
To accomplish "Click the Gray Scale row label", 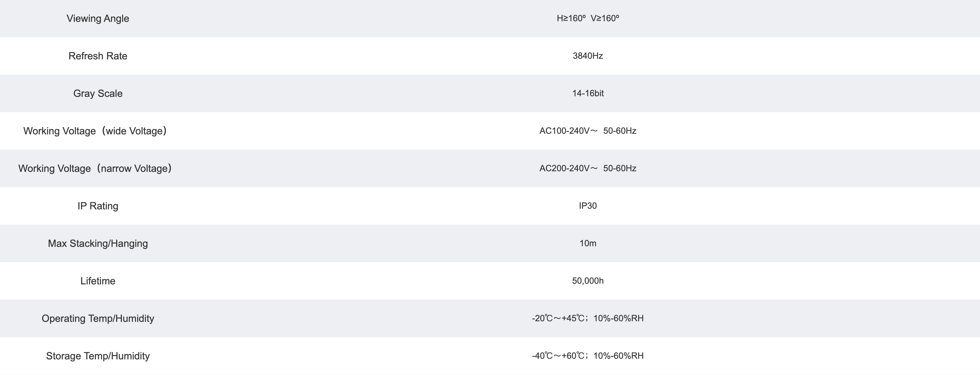I will pyautogui.click(x=98, y=93).
